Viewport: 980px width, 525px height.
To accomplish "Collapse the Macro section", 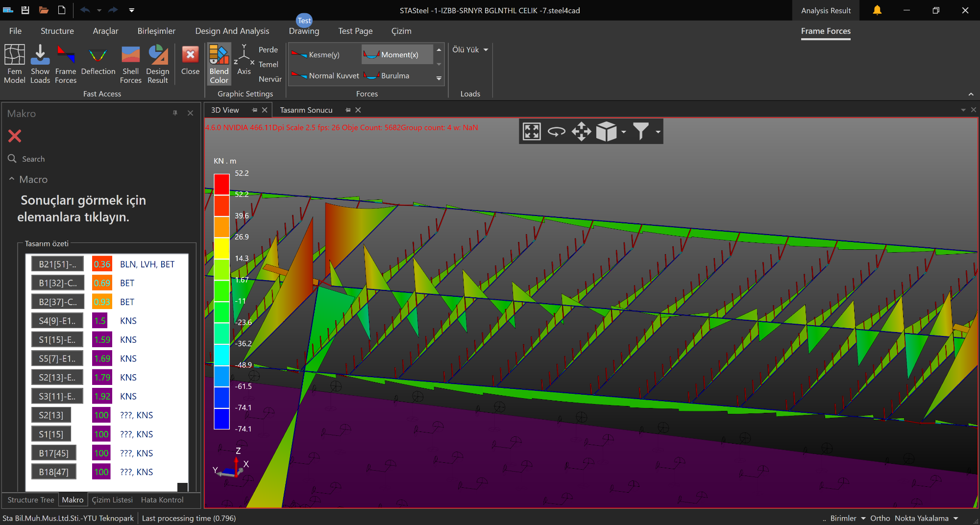I will point(12,179).
